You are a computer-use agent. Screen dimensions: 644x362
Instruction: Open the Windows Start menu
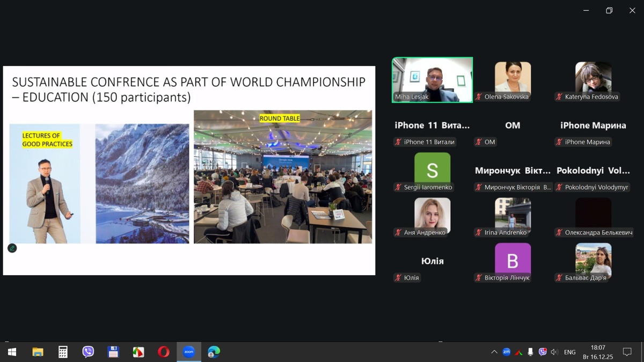click(12, 352)
